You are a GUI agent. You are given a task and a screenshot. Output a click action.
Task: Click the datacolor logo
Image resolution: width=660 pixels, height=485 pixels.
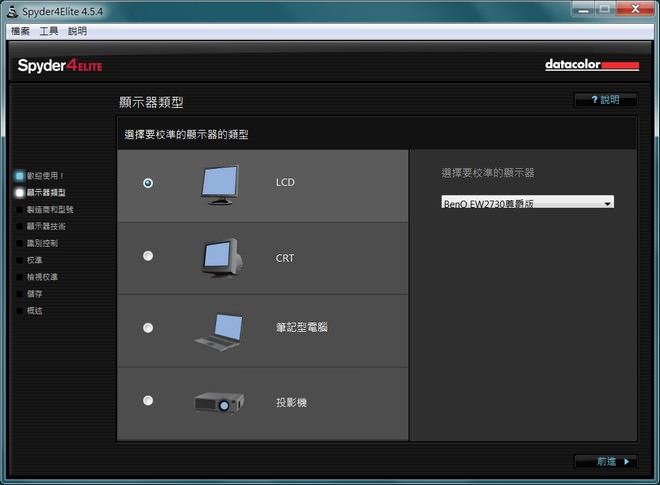[591, 65]
